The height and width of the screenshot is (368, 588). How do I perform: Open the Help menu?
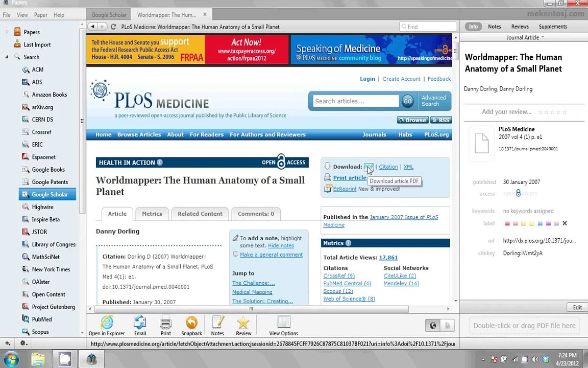tap(59, 15)
